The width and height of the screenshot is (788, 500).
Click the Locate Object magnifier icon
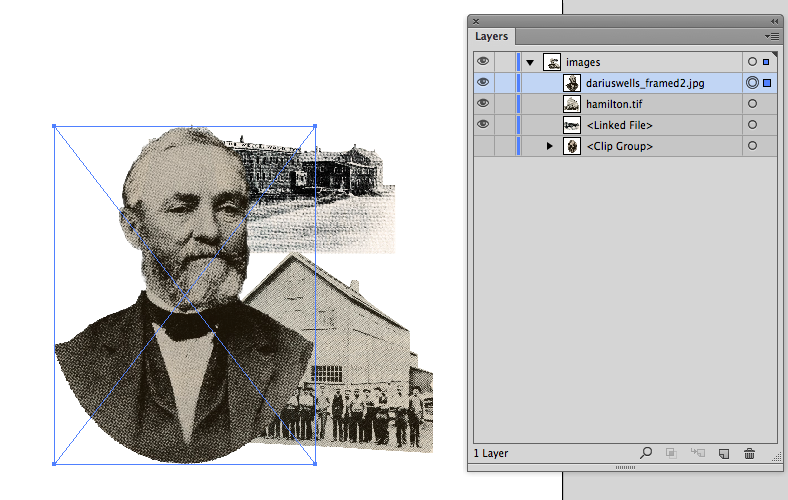(646, 453)
